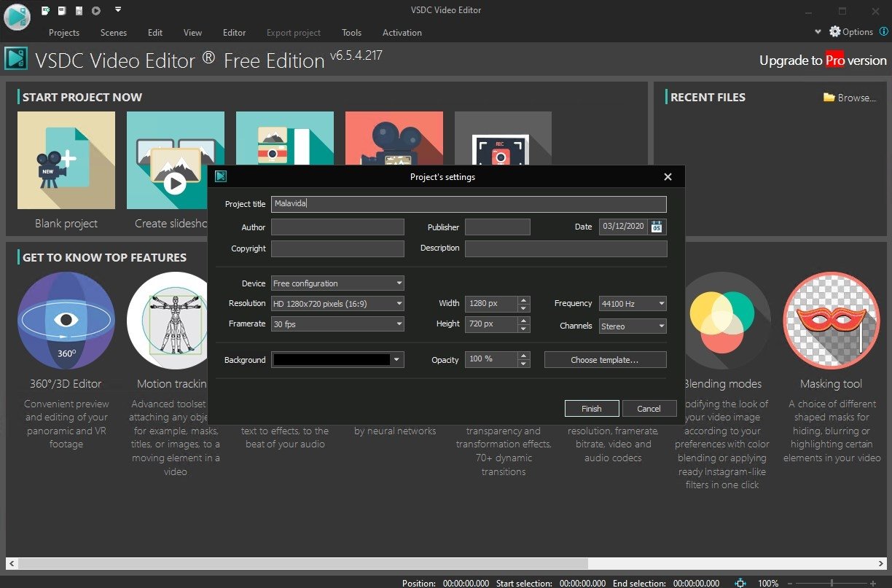Select the Blank project tile
The image size is (892, 588).
pyautogui.click(x=66, y=160)
